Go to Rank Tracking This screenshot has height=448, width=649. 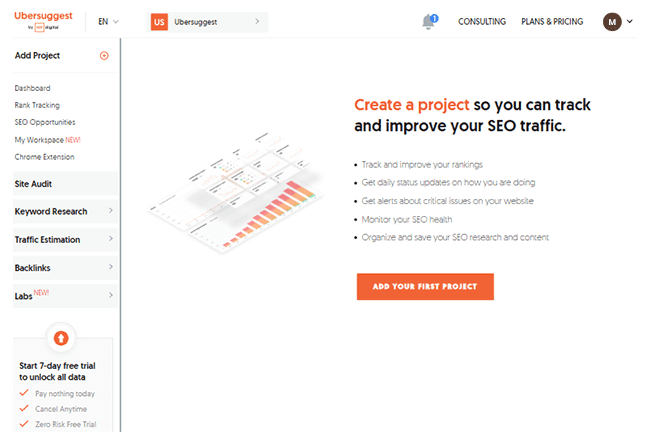[37, 105]
